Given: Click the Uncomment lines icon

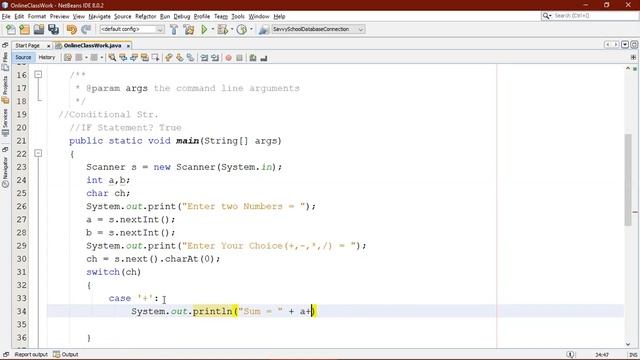Looking at the screenshot, I should (x=264, y=58).
